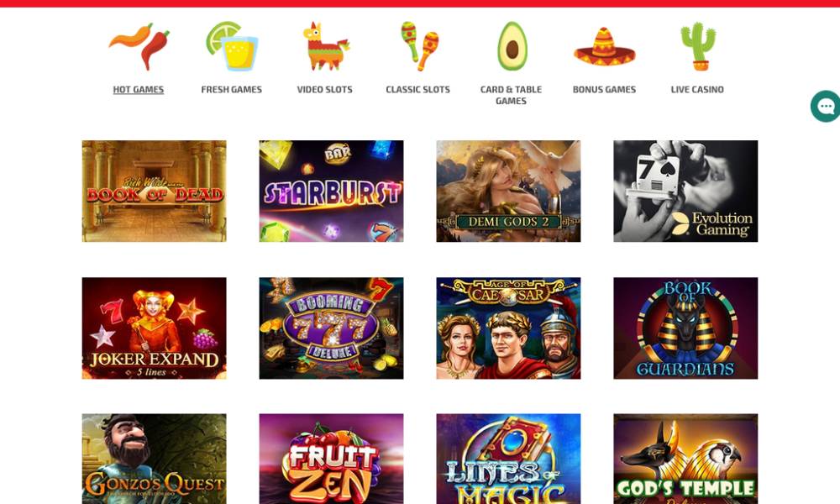Screen dimensions: 840x504
Task: Open the Age of Caesar game
Action: (x=508, y=328)
